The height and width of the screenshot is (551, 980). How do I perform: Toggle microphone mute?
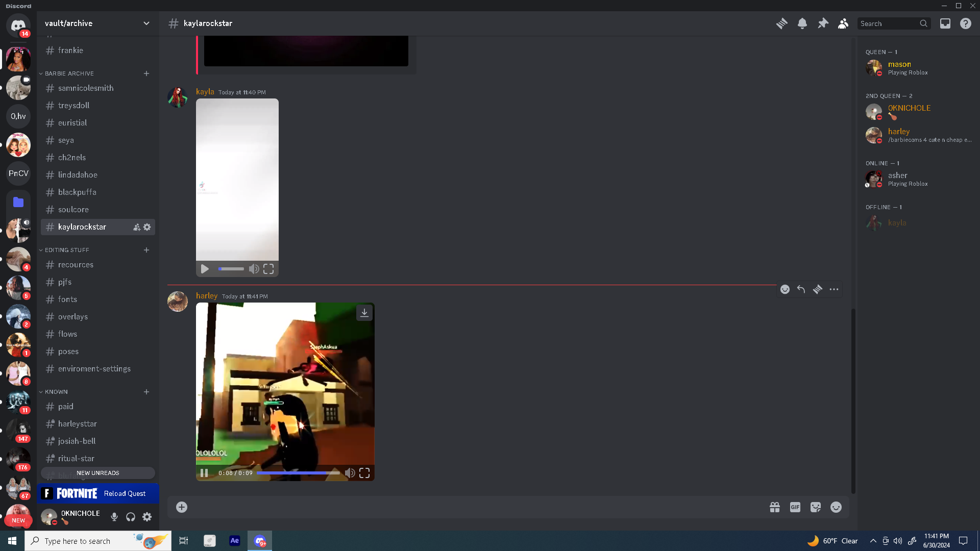[114, 517]
